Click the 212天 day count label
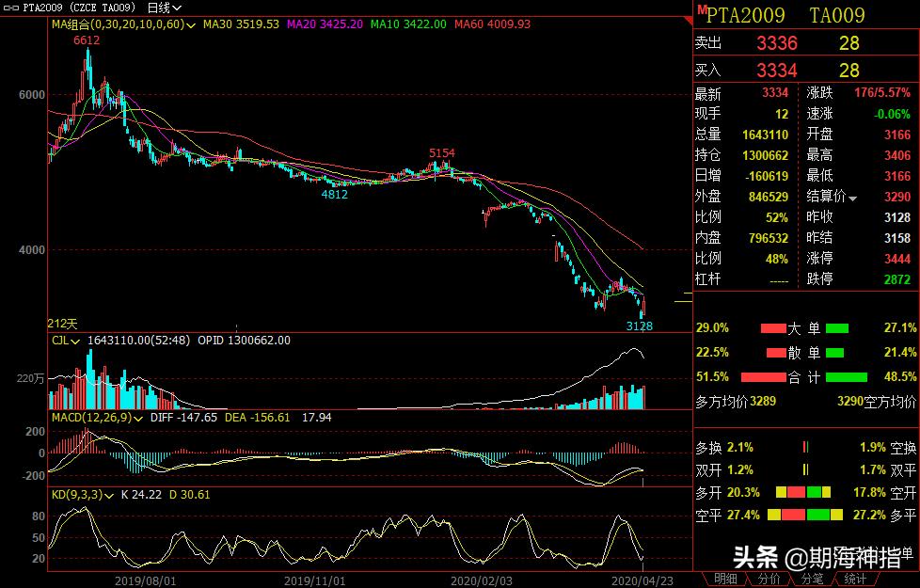The width and height of the screenshot is (920, 588). click(63, 324)
